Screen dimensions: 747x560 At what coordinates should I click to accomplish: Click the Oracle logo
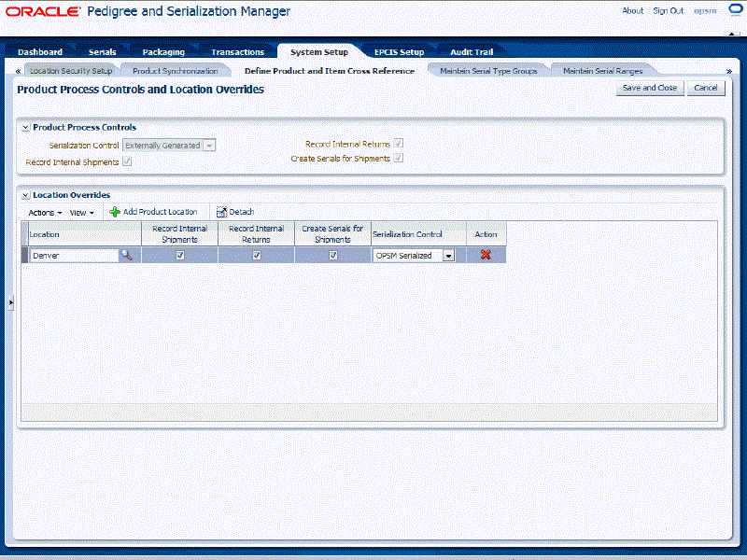43,11
